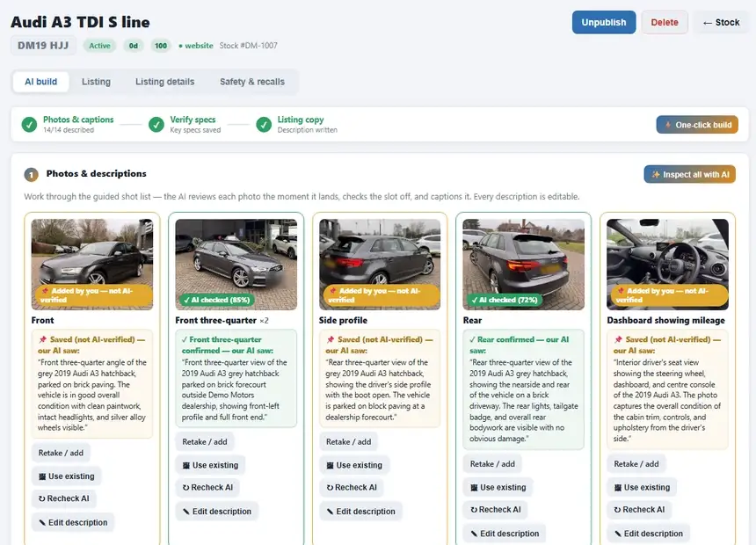Image resolution: width=756 pixels, height=545 pixels.
Task: Recheck AI for Side profile photo
Action: pos(352,488)
